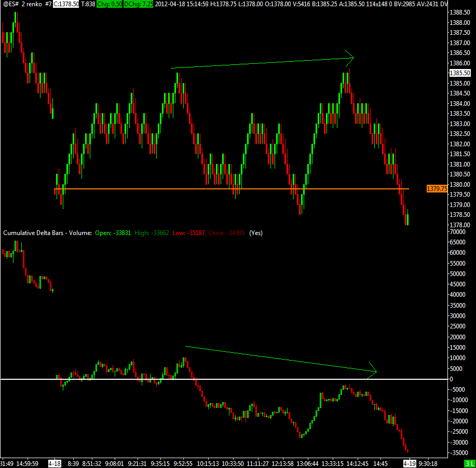The image size is (476, 468).
Task: Click the 9:35:15 time axis label
Action: pos(160,464)
